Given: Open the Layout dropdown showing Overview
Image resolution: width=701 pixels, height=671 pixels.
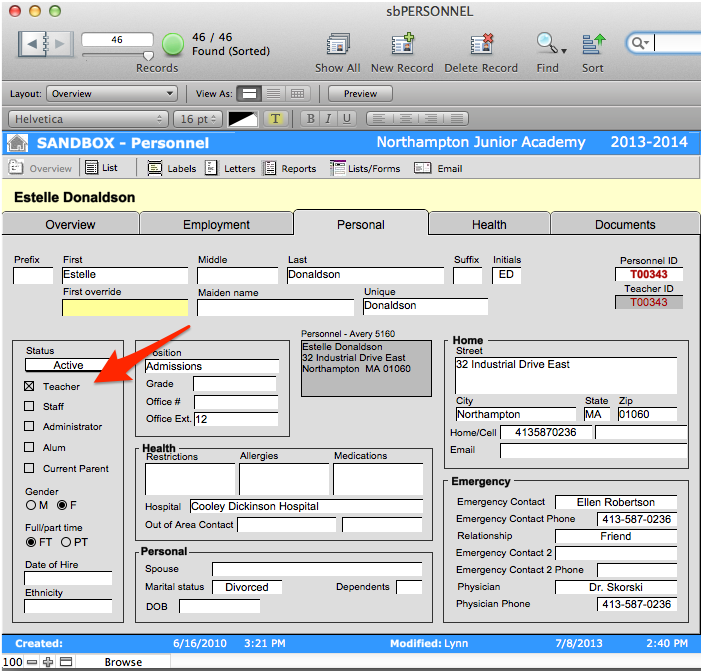Looking at the screenshot, I should 112,94.
